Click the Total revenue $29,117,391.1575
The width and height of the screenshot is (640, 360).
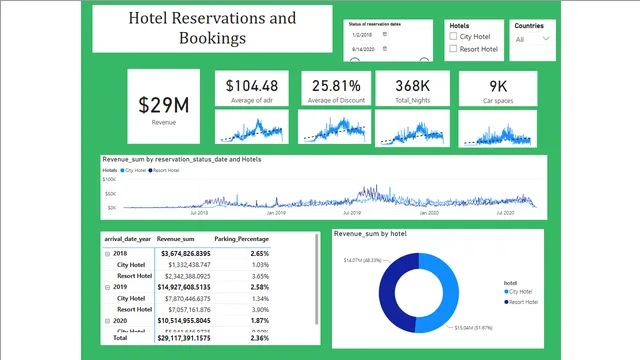coord(184,338)
